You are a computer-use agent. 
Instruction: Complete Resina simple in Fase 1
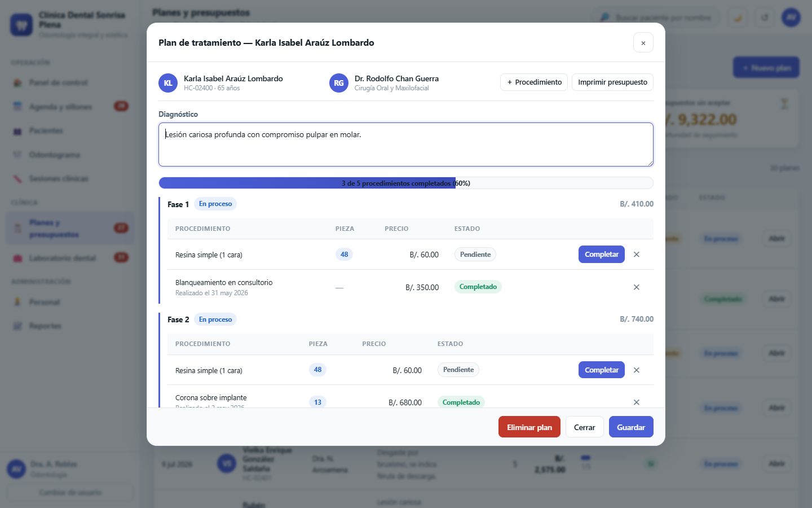point(602,255)
